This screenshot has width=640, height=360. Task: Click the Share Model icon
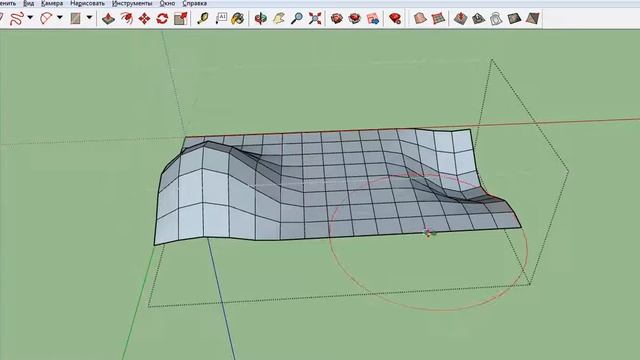tap(355, 18)
